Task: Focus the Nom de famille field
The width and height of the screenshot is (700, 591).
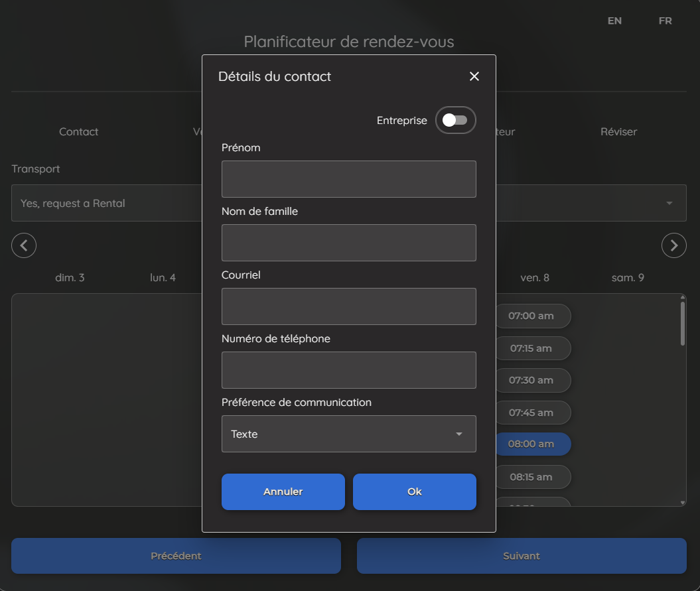Action: pos(348,243)
